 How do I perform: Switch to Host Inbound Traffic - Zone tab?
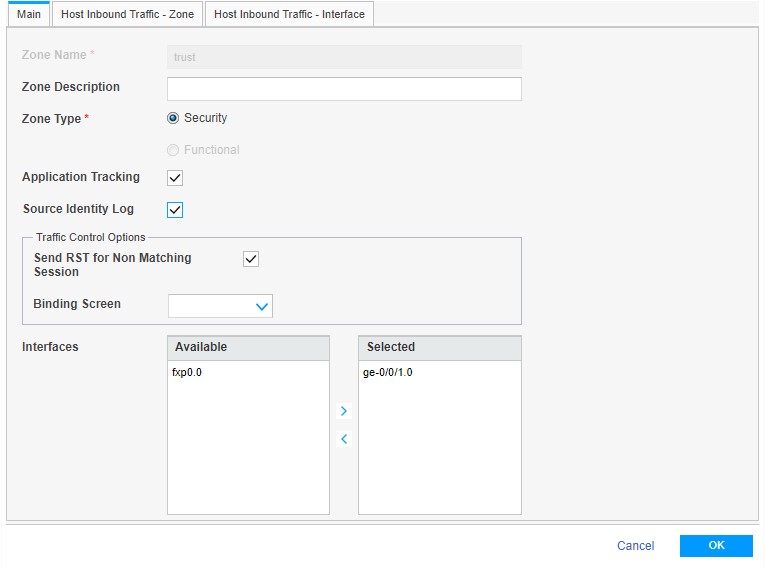pos(127,15)
